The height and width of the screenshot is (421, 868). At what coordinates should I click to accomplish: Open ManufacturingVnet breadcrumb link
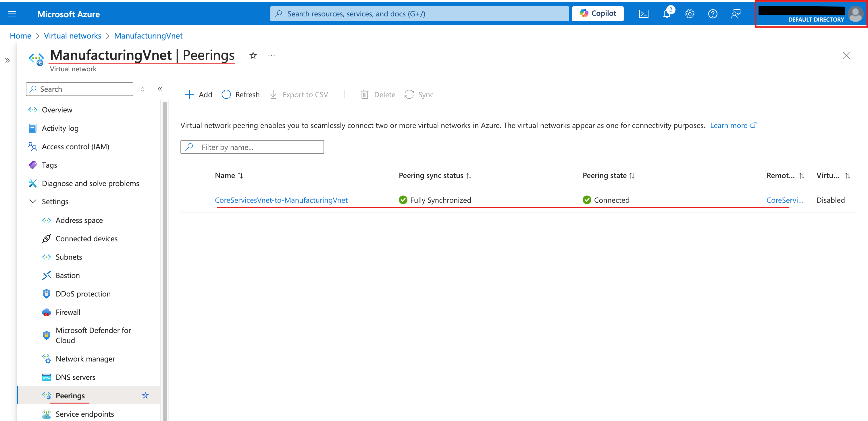coord(148,36)
